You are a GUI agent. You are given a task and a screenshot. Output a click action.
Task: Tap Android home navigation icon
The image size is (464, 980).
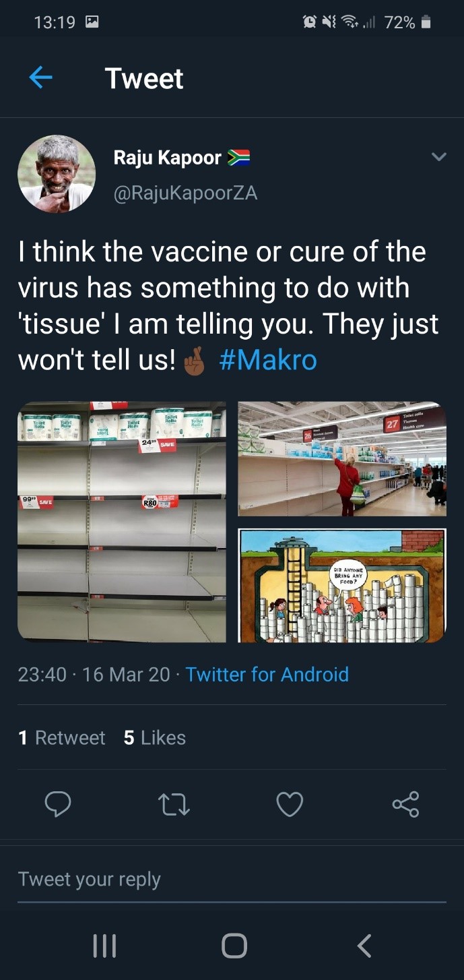click(234, 946)
